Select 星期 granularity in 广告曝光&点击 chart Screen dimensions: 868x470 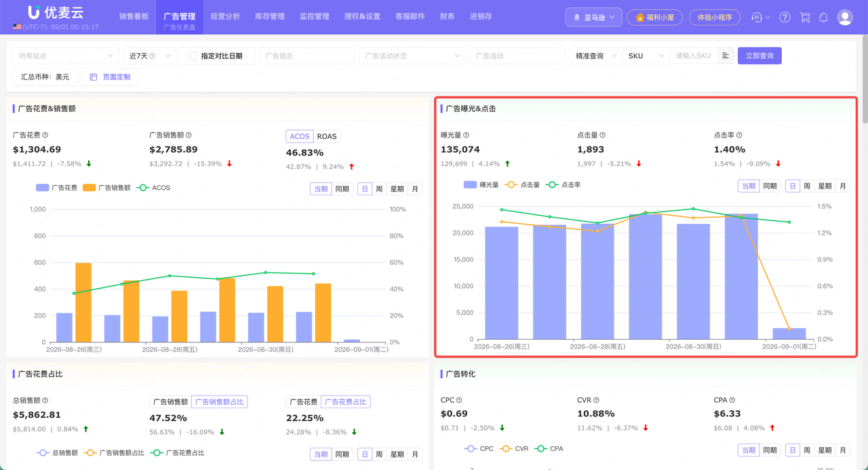pos(825,186)
